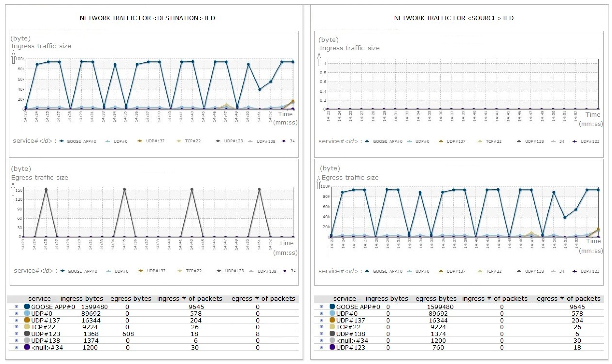The image size is (612, 364).
Task: Expand UDP#0 row in source IED table
Action: [321, 313]
